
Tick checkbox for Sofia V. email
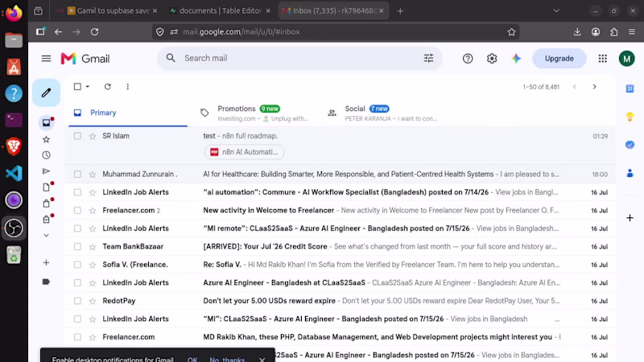(x=77, y=265)
